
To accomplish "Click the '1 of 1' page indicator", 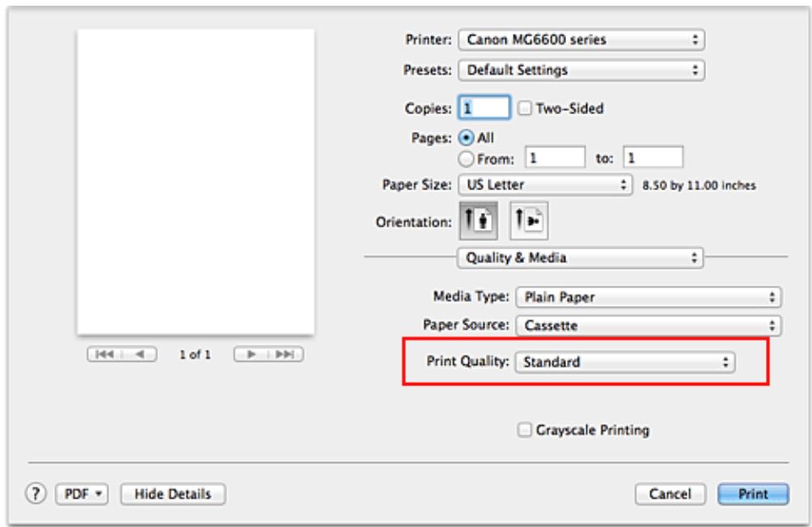I will (x=195, y=355).
